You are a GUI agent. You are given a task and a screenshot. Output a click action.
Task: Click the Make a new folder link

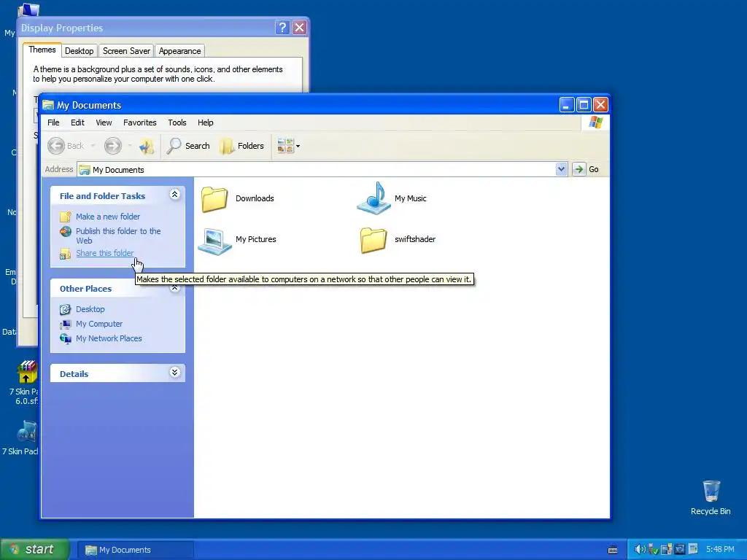tap(108, 217)
